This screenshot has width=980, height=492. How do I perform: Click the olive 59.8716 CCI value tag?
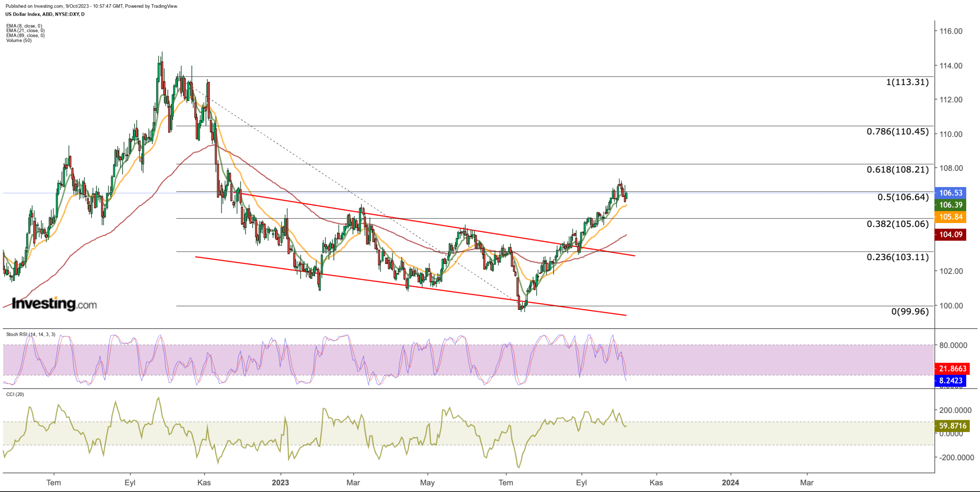952,425
